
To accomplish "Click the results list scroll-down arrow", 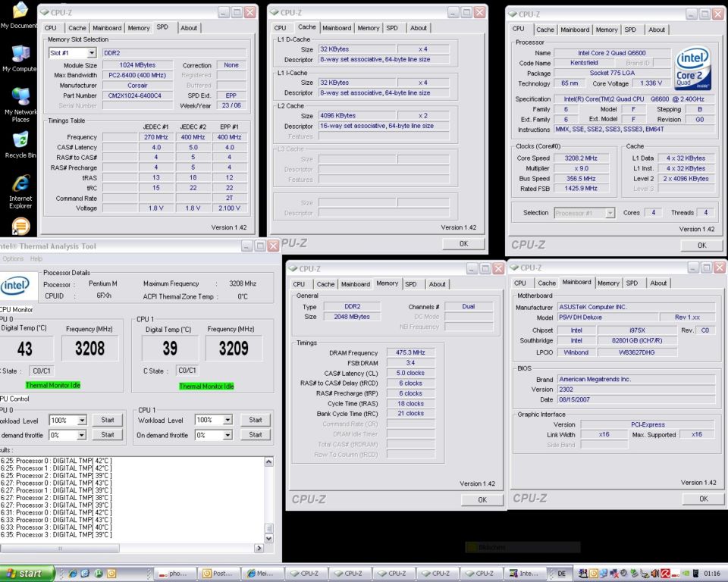I will [268, 538].
